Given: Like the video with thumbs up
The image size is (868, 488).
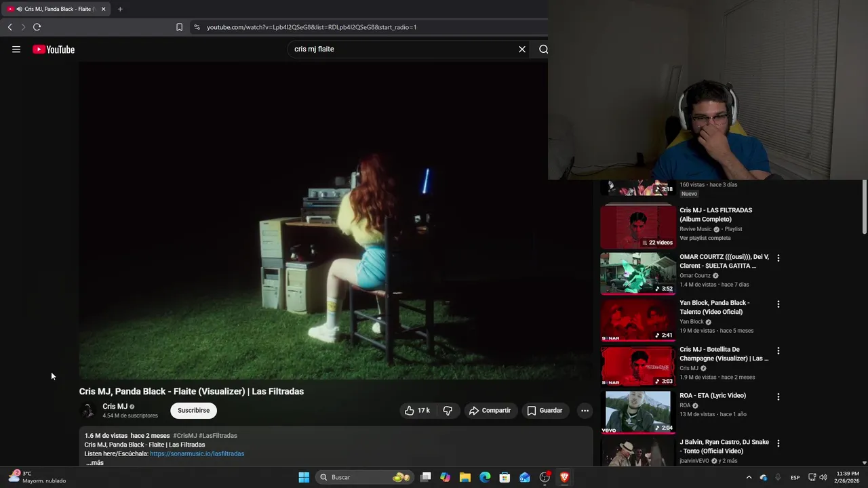Looking at the screenshot, I should [x=419, y=411].
